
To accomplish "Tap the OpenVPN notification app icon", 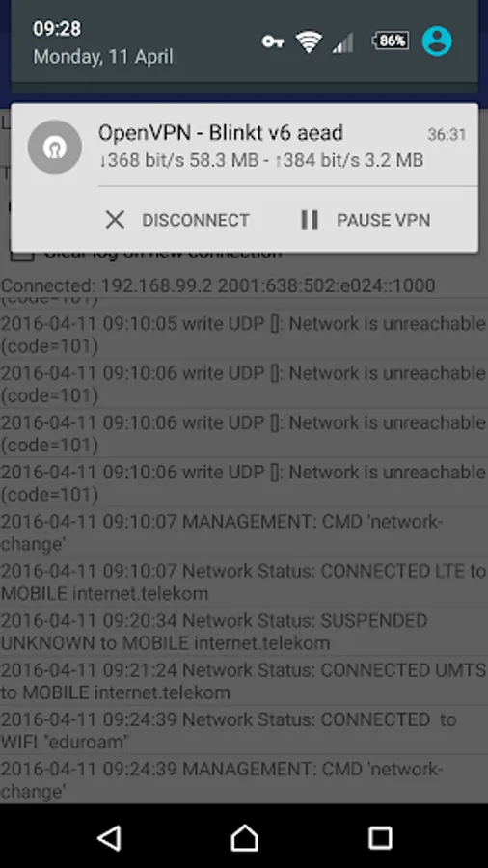I will (x=54, y=147).
